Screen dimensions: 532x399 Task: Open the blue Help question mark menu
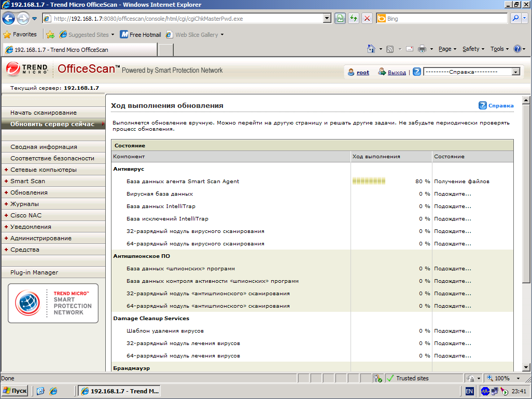(519, 49)
